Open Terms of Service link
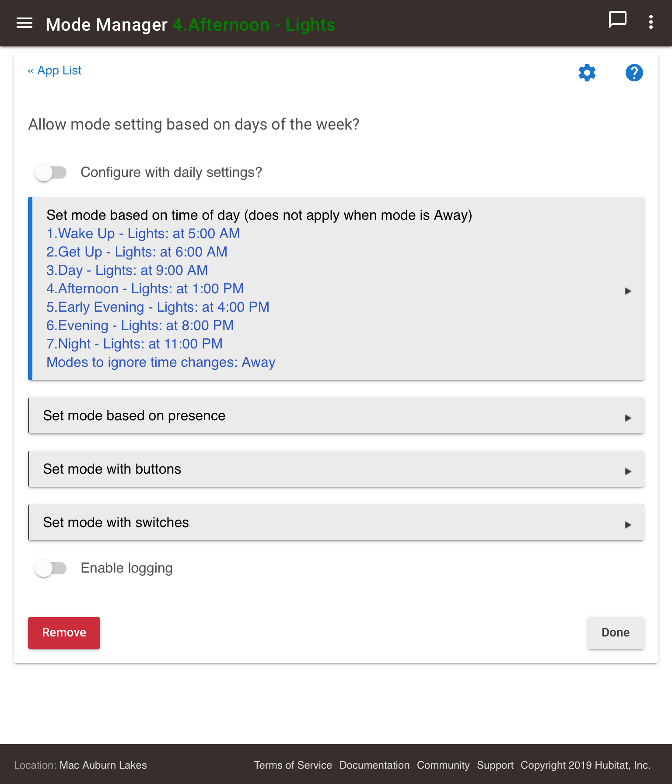This screenshot has width=672, height=784. coord(293,765)
